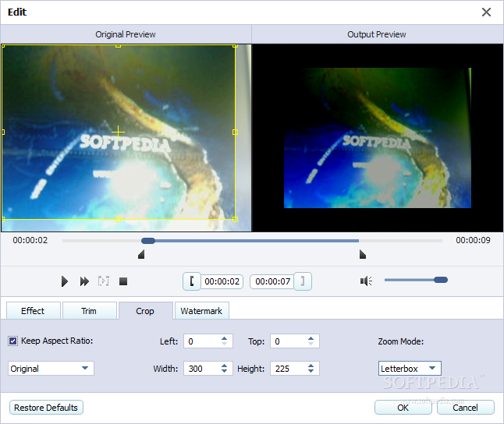Viewport: 504px width, 424px height.
Task: Increase the Height value using up arrow
Action: point(311,366)
